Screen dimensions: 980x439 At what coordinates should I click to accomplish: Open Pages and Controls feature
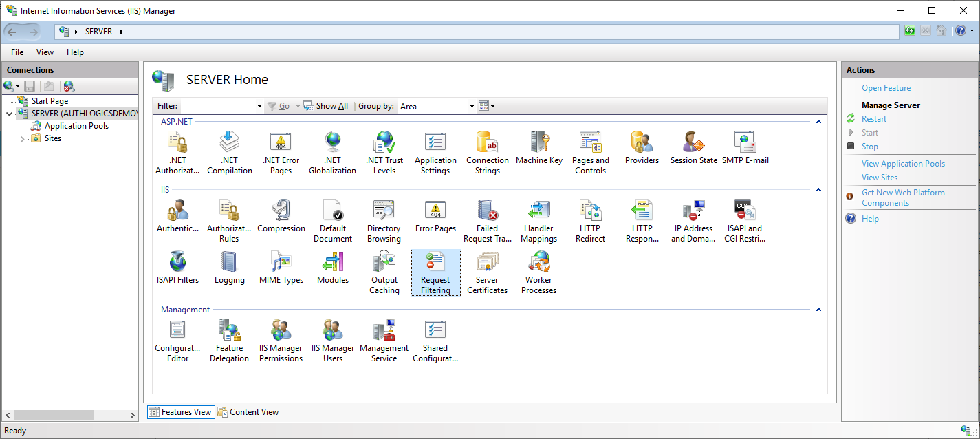point(591,153)
